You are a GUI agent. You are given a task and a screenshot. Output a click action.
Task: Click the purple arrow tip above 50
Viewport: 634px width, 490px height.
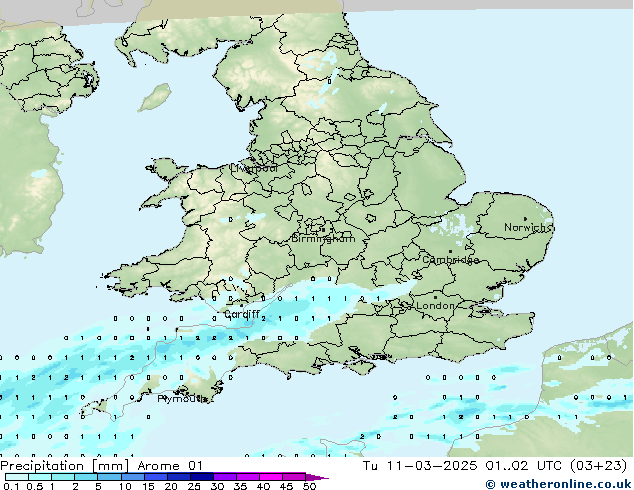click(x=317, y=477)
